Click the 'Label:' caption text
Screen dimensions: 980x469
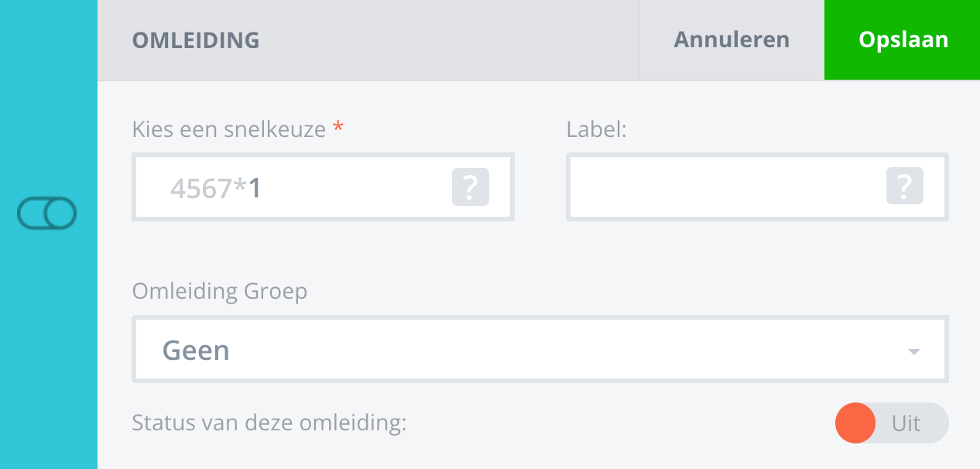pyautogui.click(x=596, y=130)
